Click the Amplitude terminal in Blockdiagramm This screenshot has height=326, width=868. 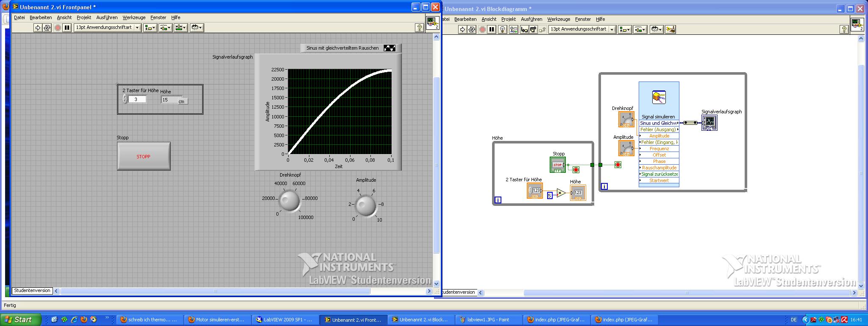(626, 148)
